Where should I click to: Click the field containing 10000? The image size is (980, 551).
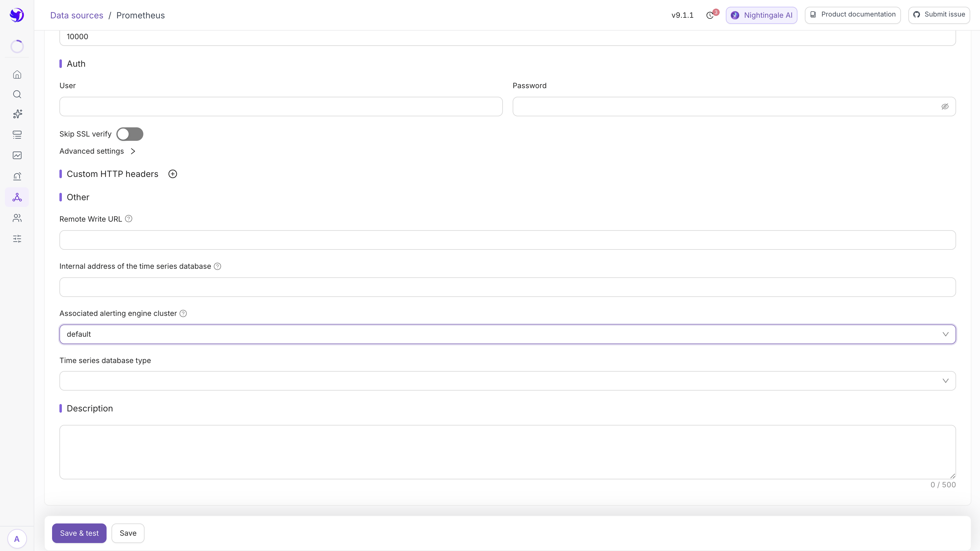(507, 37)
